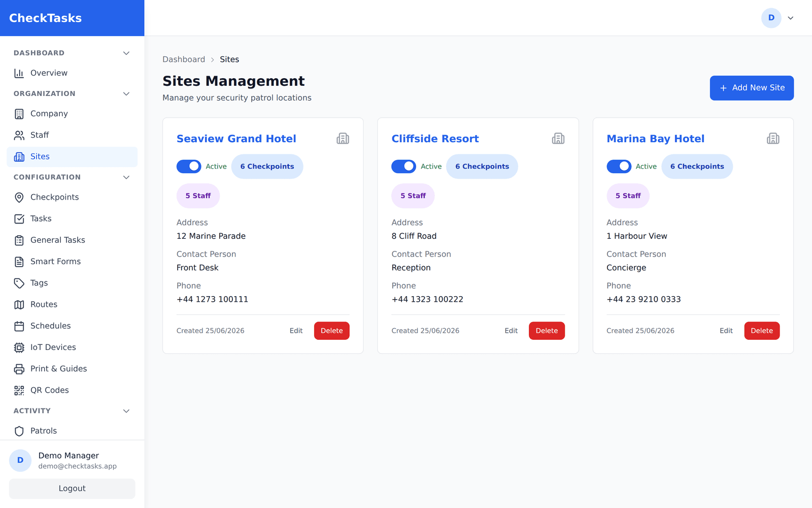Click the 5 Staff badge on Cliffside Resort card
The image size is (812, 508).
pos(413,196)
